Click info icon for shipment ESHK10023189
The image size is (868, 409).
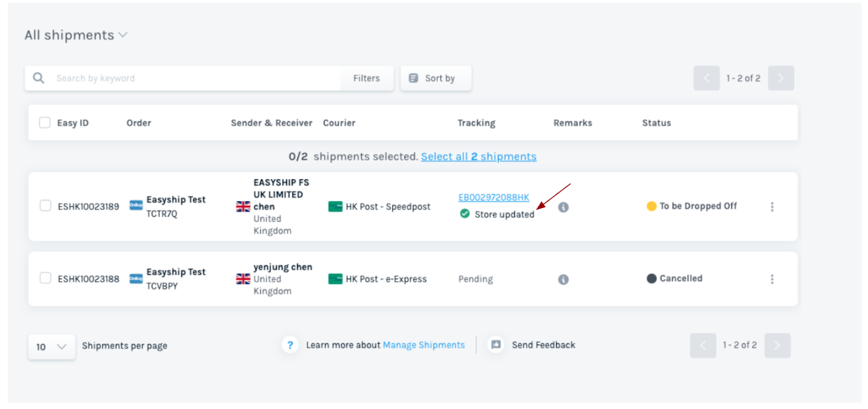point(563,207)
